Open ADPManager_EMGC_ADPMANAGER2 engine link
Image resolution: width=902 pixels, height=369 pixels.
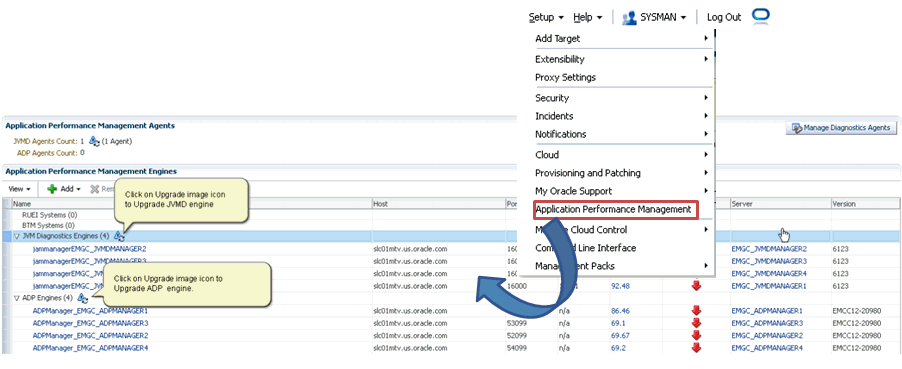(x=90, y=335)
